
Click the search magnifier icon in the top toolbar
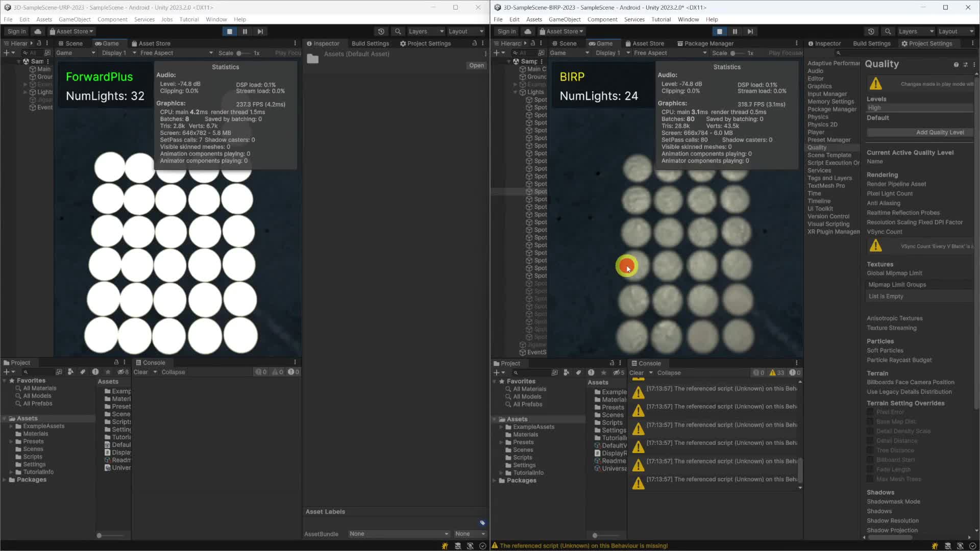tap(888, 31)
